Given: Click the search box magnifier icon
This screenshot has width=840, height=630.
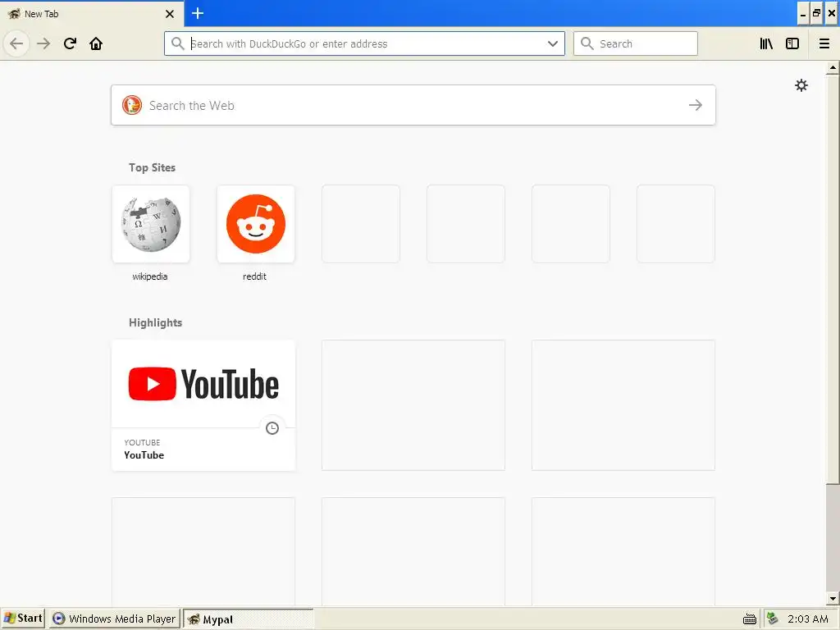Looking at the screenshot, I should point(587,43).
